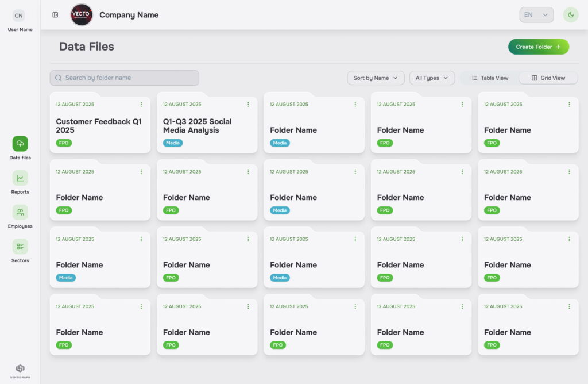Open the Sort by Name dropdown
Screen dimensions: 588x384
click(x=376, y=78)
